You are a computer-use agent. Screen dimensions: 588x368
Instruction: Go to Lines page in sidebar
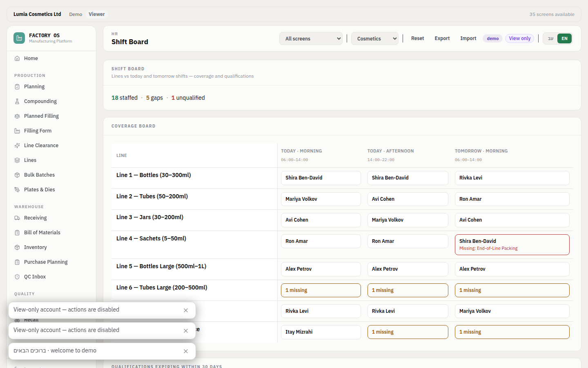pos(51,160)
